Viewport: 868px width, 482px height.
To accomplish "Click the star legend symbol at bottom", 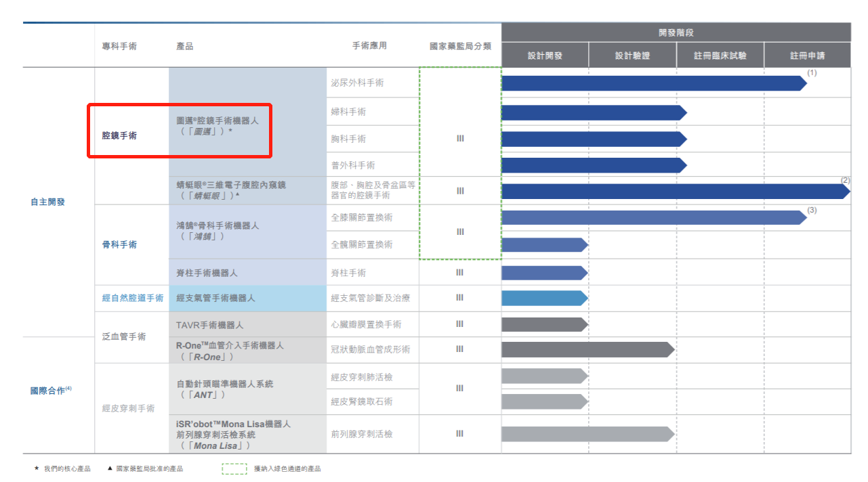I will pyautogui.click(x=36, y=468).
